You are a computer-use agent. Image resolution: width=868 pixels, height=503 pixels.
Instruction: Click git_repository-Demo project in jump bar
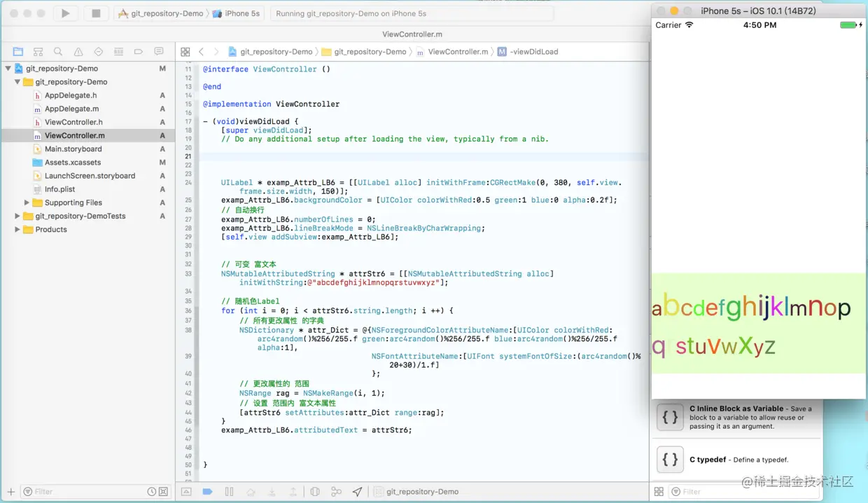point(270,52)
